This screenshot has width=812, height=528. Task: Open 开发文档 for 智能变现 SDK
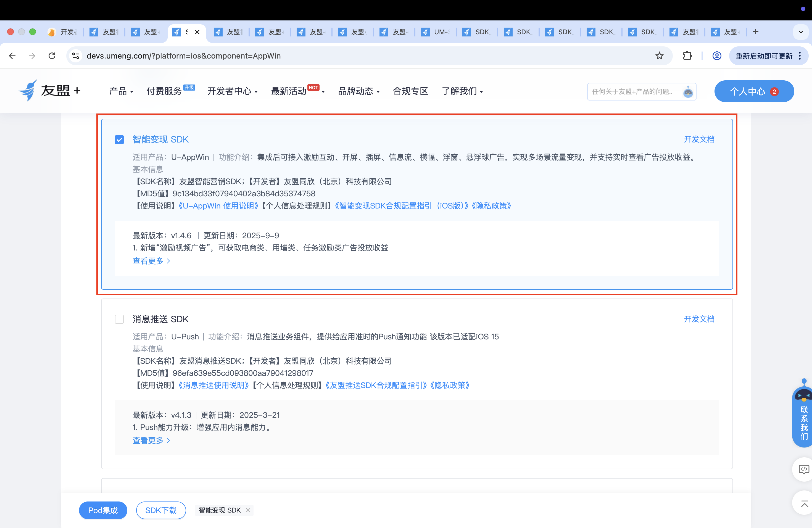point(699,139)
